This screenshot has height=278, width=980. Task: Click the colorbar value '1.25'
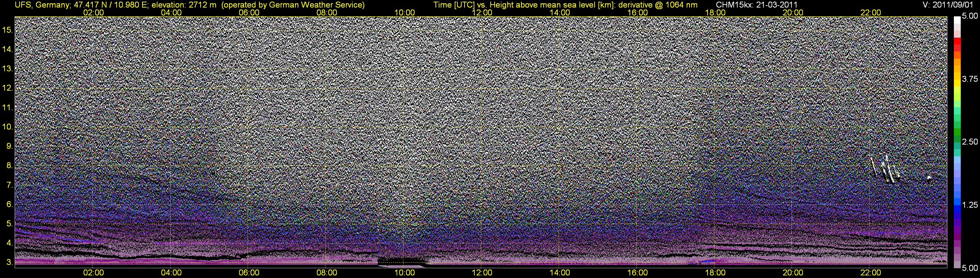tap(970, 205)
